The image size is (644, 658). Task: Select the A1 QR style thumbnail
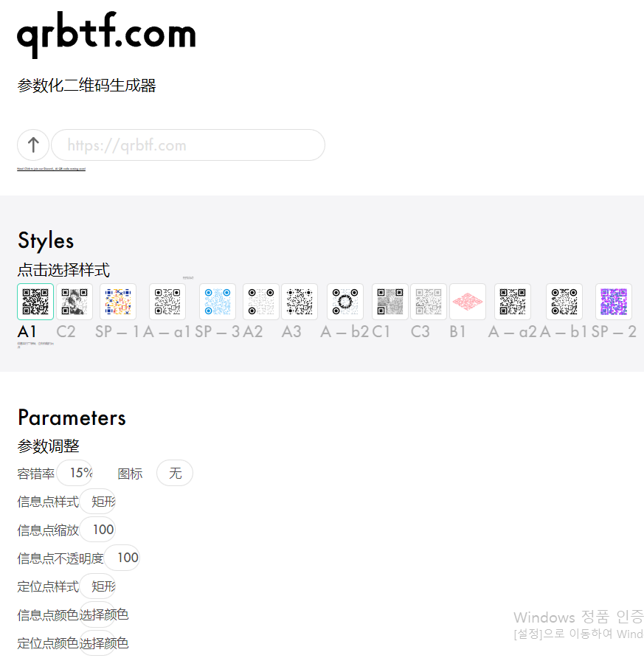click(x=35, y=301)
